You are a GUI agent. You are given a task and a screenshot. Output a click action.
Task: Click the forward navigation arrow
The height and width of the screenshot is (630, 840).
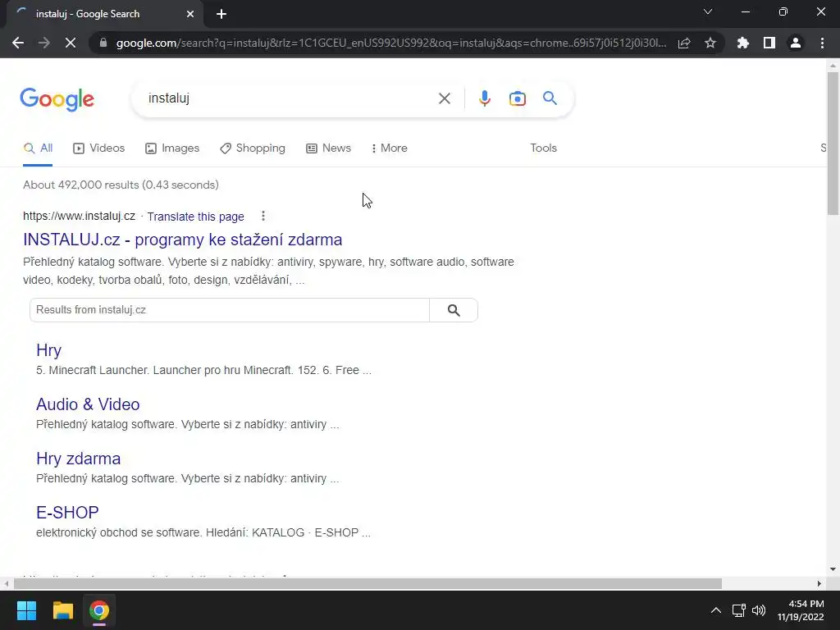tap(44, 43)
